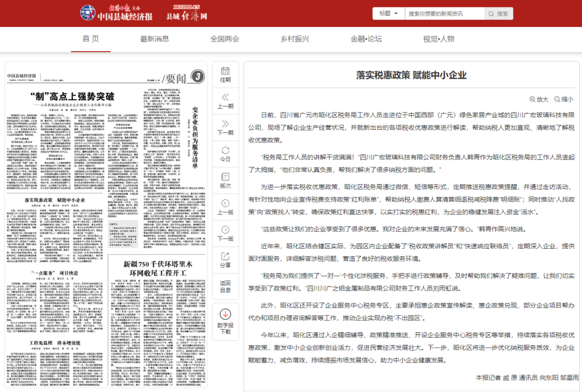Download the digital paper 数字报下载
The width and height of the screenshot is (582, 392).
(225, 321)
